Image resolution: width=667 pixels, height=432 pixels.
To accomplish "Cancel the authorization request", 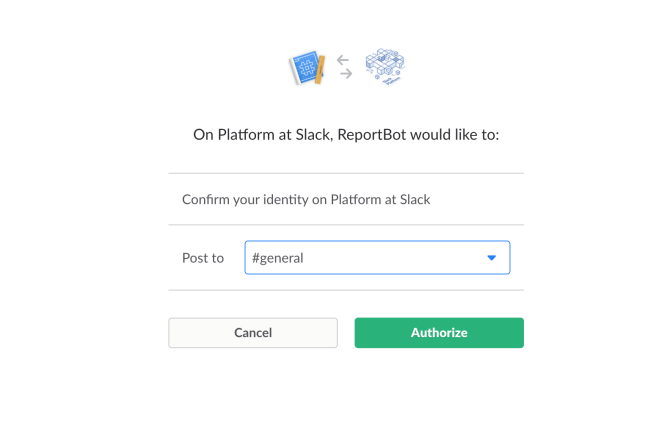I will click(253, 333).
